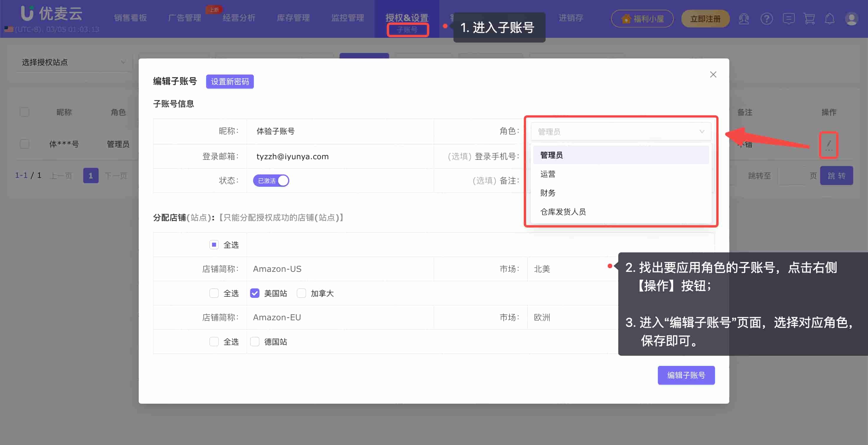The width and height of the screenshot is (868, 445).
Task: Click the message feedback icon
Action: [x=789, y=19]
